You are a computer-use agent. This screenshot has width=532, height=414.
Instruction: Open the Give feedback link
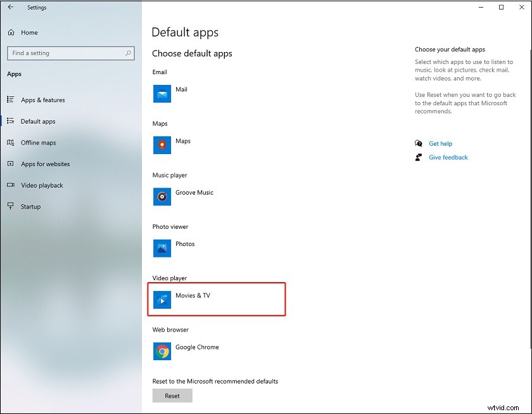pyautogui.click(x=448, y=157)
